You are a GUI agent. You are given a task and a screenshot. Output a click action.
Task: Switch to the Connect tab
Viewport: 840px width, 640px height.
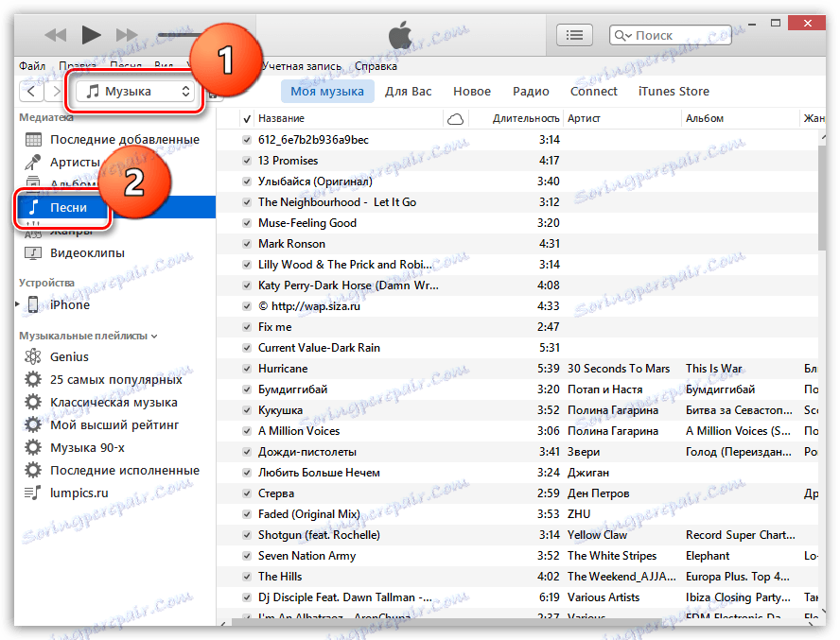(593, 92)
